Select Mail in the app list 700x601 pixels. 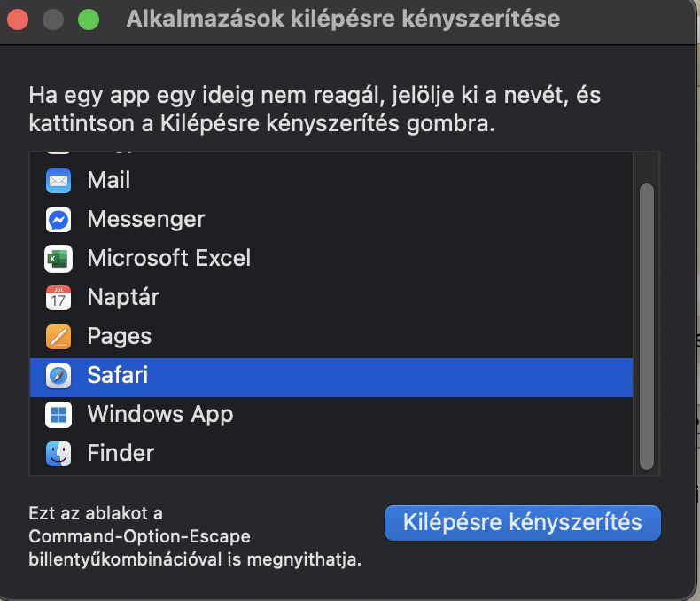[331, 181]
